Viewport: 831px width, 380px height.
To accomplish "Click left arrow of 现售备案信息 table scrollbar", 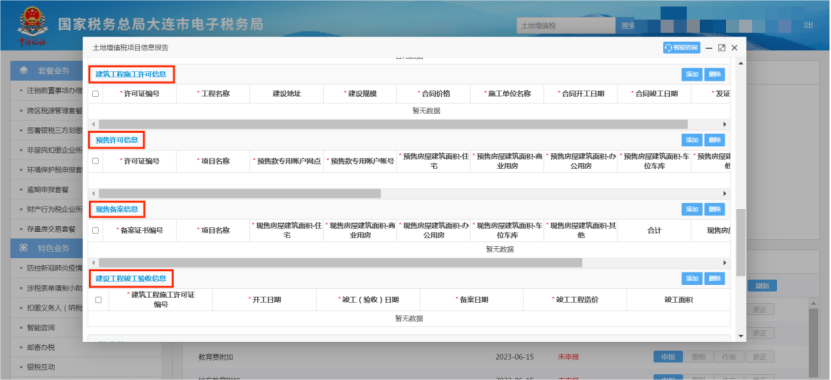I will 93,263.
